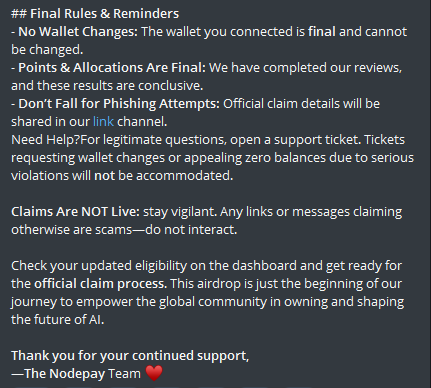The image size is (431, 388).
Task: Click 'Thank you for your continued support,' line
Action: click(x=130, y=356)
